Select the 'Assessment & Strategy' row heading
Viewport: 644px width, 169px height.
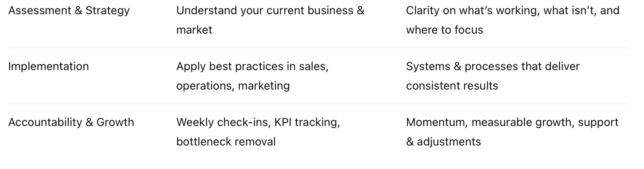coord(69,11)
